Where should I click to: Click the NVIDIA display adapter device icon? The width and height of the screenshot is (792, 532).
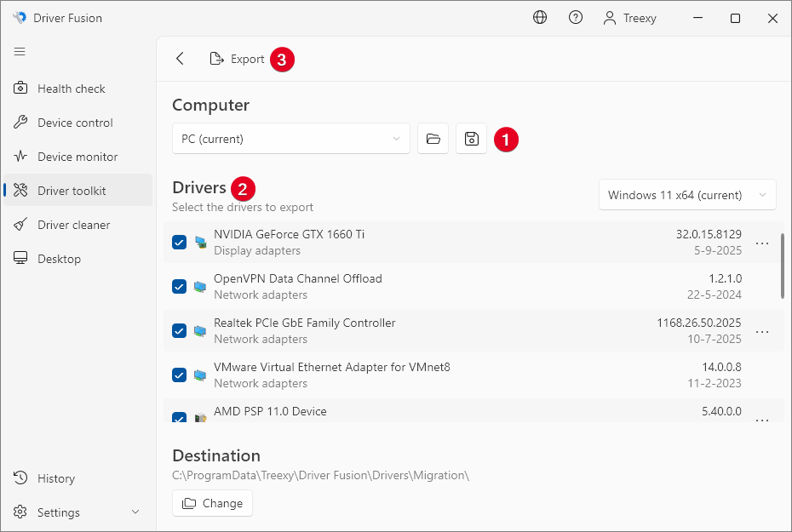[x=200, y=243]
